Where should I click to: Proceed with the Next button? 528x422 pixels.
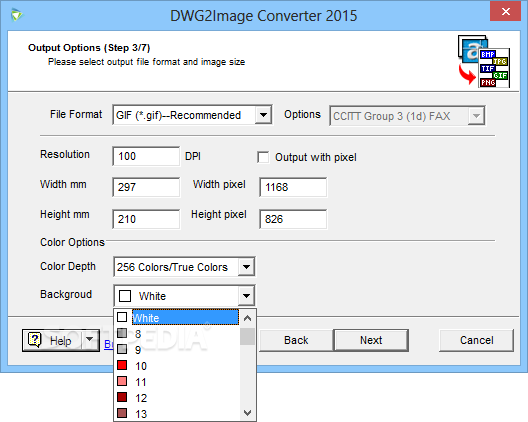(x=371, y=340)
